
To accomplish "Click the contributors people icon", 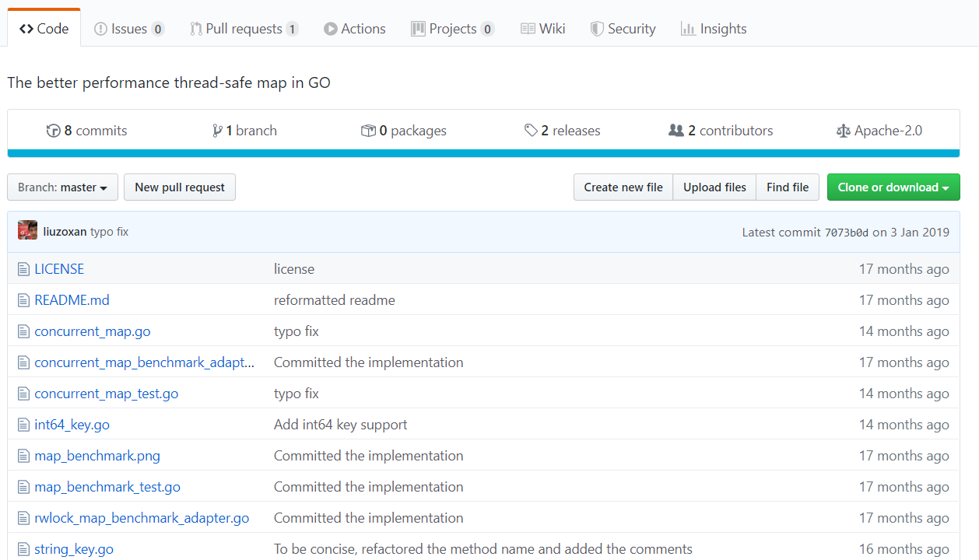I will click(x=676, y=131).
